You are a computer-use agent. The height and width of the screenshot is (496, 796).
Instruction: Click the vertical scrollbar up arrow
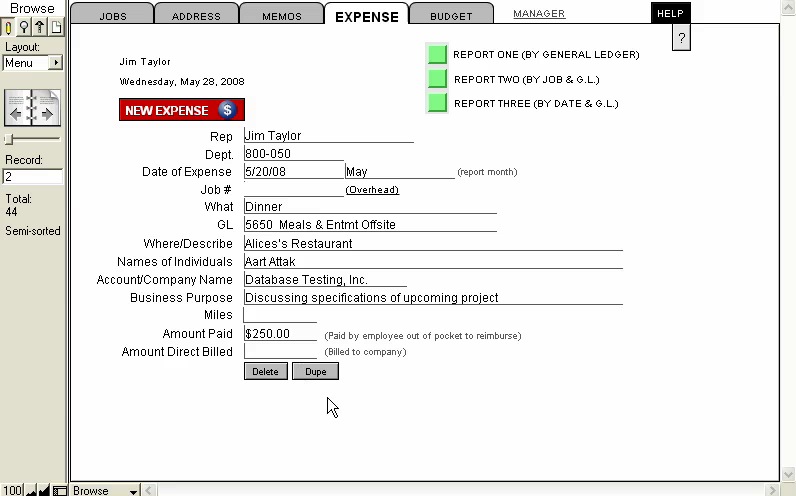tap(788, 7)
